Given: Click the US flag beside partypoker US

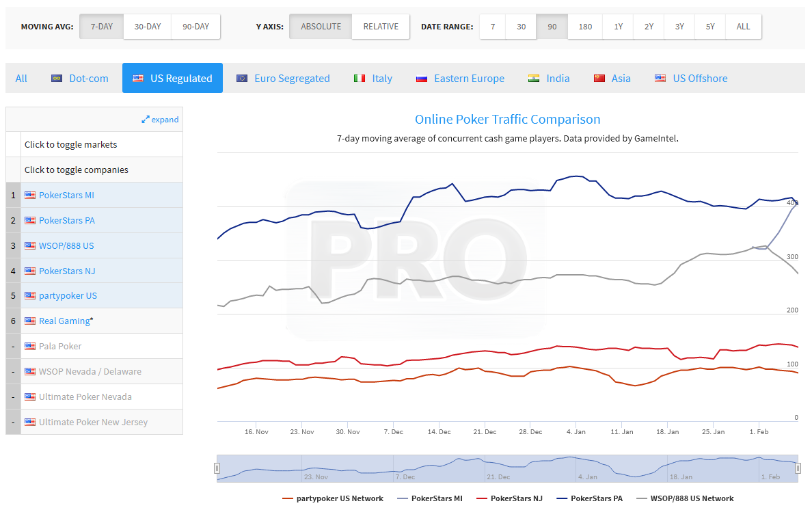Looking at the screenshot, I should (30, 295).
